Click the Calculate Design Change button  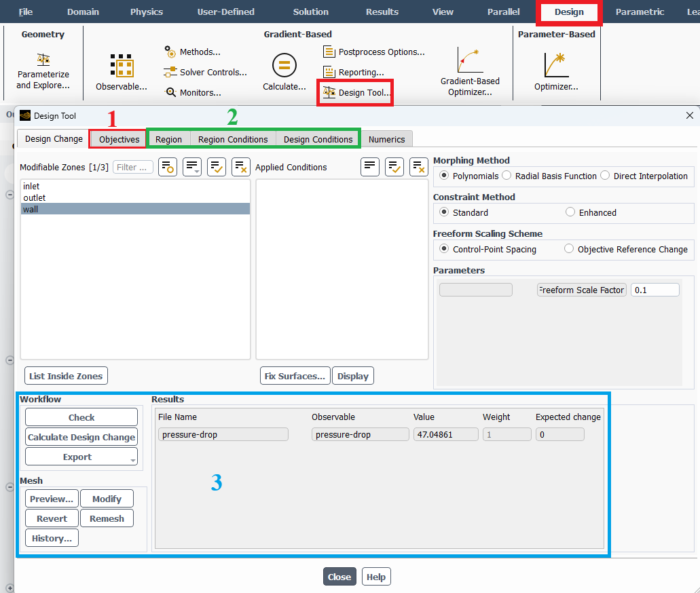[x=81, y=437]
